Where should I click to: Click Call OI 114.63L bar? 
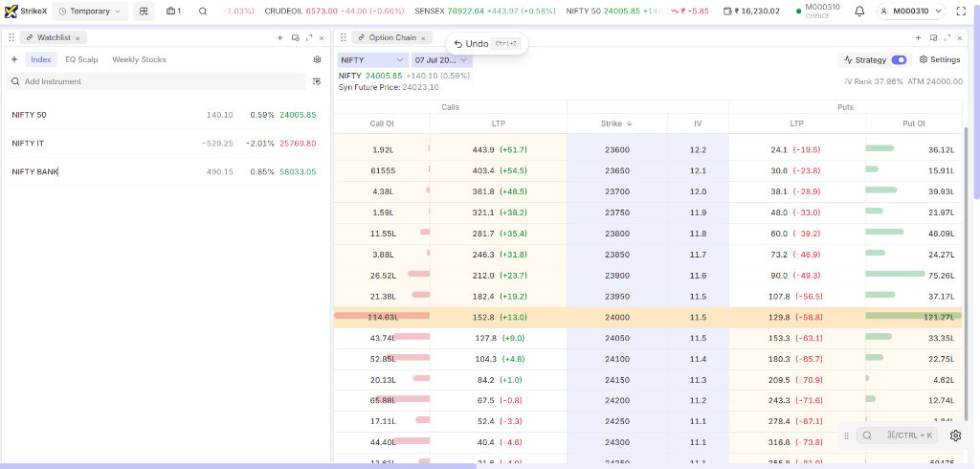point(382,317)
